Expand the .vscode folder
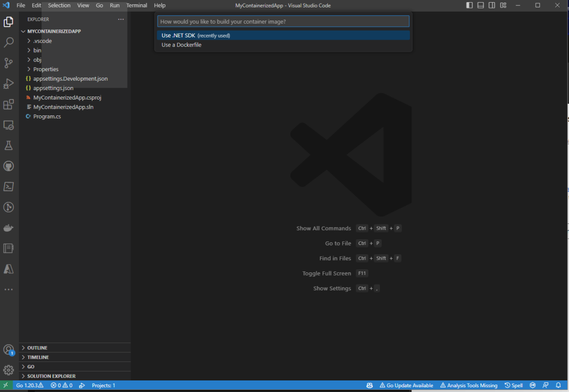The width and height of the screenshot is (569, 392). click(x=75, y=41)
